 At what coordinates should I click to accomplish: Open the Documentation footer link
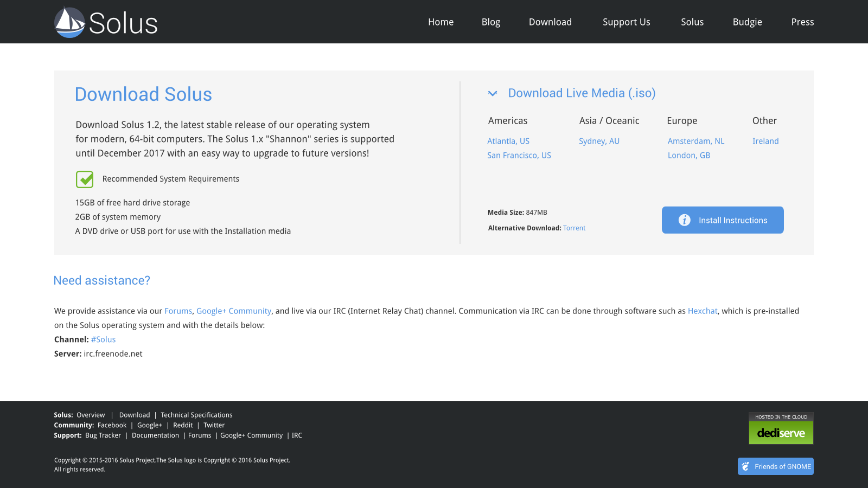click(155, 435)
